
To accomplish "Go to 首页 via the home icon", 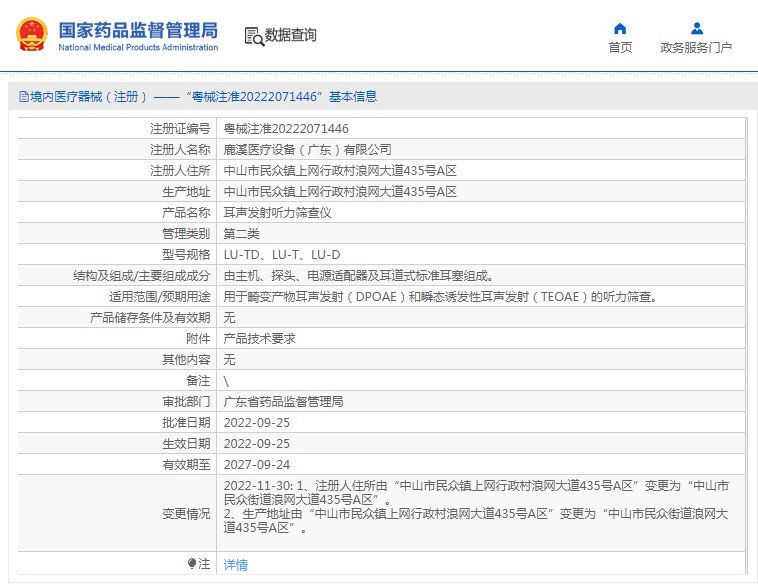I will coord(620,29).
